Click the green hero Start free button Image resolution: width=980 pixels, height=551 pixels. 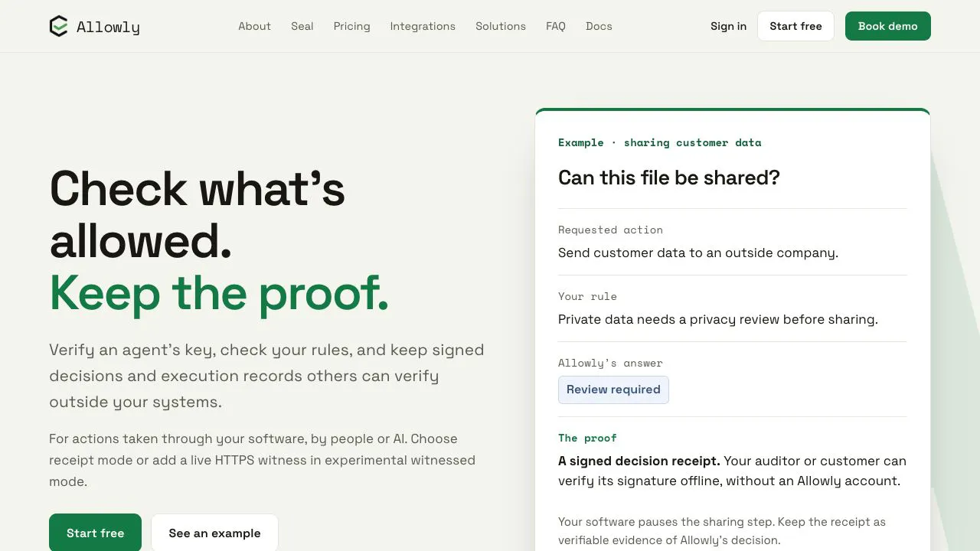coord(95,533)
